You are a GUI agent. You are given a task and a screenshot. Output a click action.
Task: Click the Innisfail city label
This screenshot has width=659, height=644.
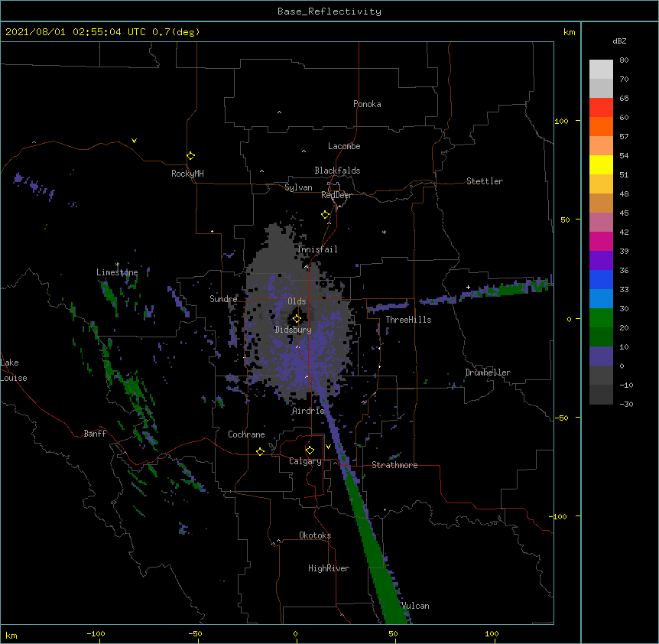click(317, 249)
